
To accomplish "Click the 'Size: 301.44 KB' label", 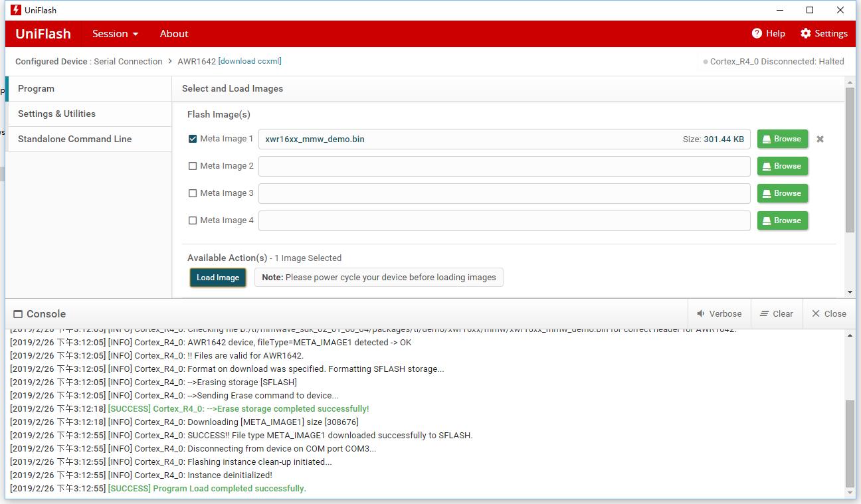I will coord(714,139).
